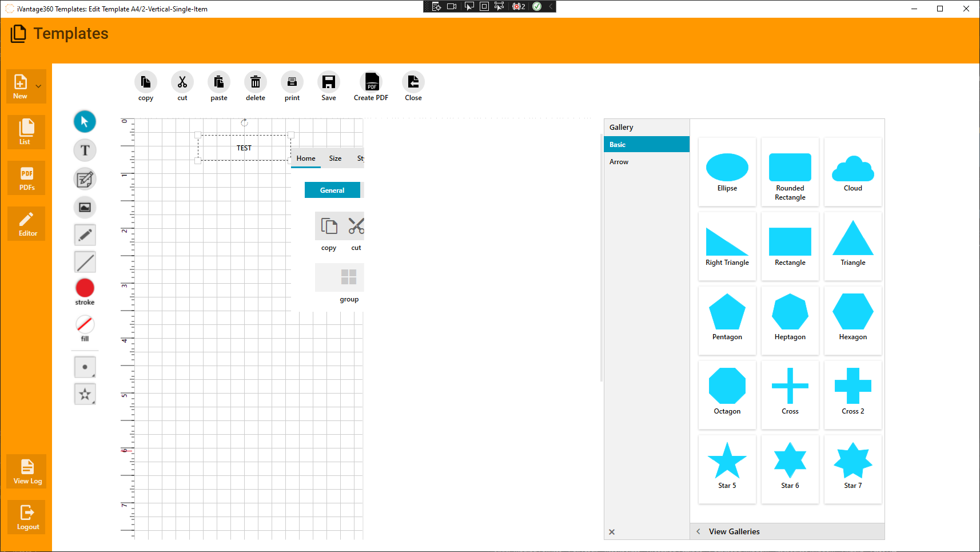Choose the Star 7 shape

853,469
